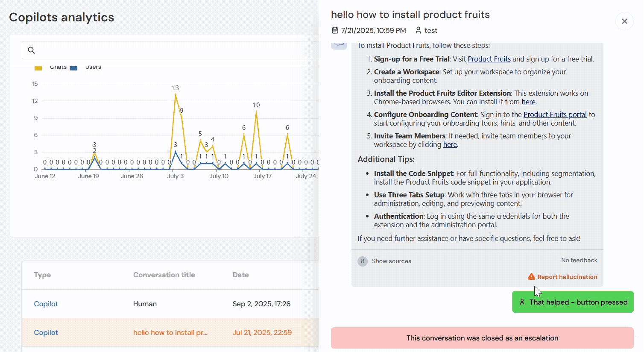This screenshot has height=352, width=644.
Task: Open the Product Fruits sign-up link
Action: [489, 59]
